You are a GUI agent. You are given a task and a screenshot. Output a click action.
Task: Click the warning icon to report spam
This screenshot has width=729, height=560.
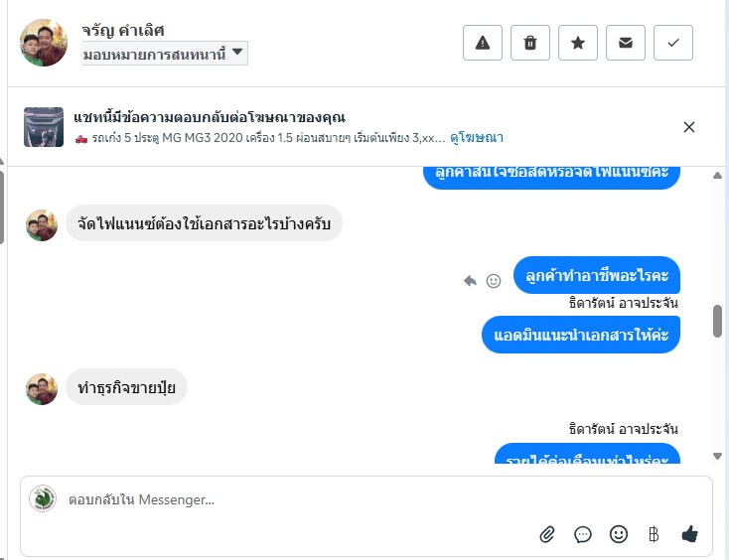point(483,43)
